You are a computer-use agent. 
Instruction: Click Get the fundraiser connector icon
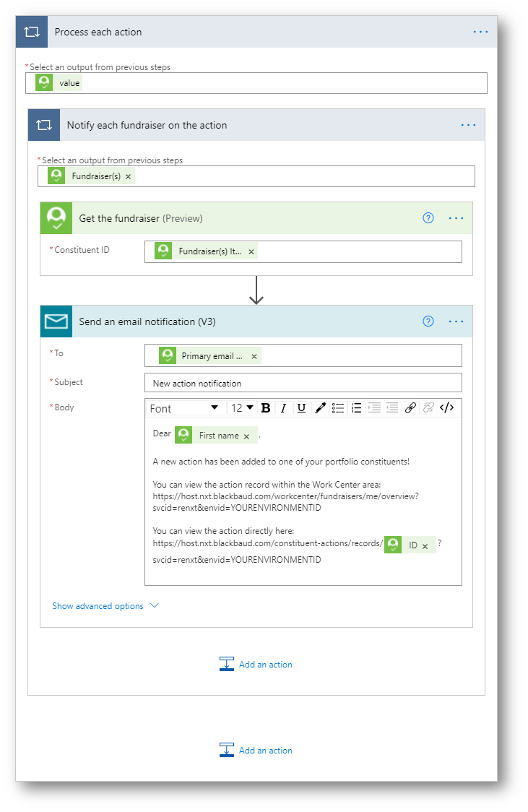pyautogui.click(x=56, y=218)
